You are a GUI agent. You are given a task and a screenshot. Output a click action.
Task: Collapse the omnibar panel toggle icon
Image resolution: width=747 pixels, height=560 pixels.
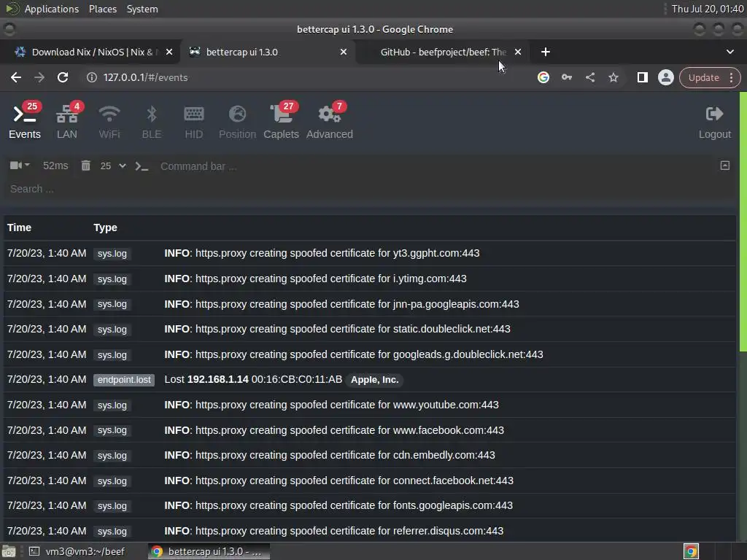[724, 166]
